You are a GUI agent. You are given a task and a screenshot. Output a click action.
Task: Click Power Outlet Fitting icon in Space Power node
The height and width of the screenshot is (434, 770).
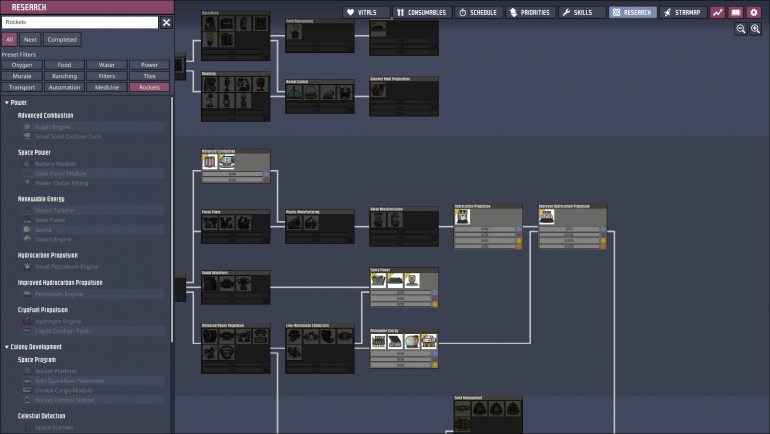(412, 281)
